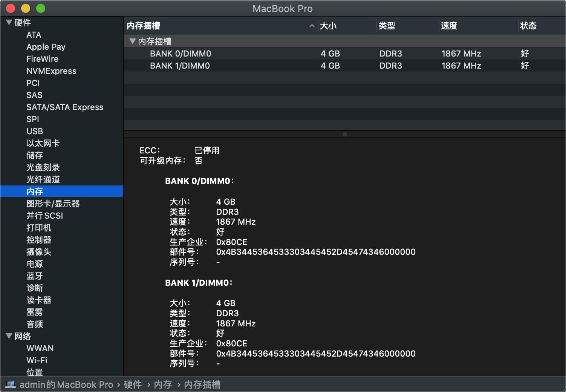
Task: Select Wi-Fi under the 网络 section
Action: (37, 360)
